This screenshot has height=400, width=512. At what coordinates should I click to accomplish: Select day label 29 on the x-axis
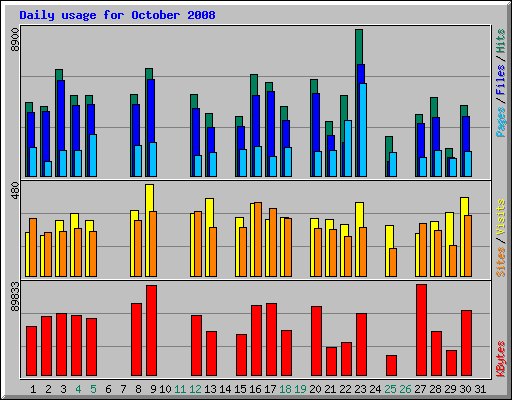point(450,389)
